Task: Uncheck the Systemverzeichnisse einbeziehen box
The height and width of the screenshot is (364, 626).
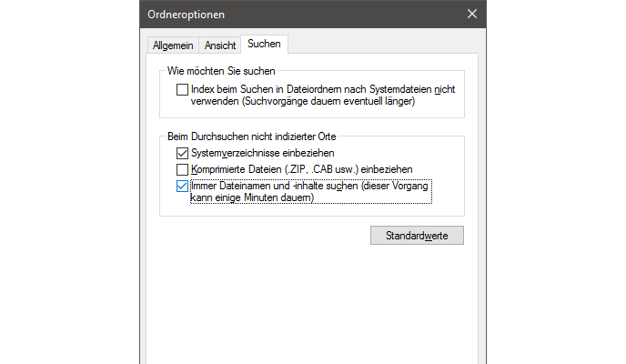Action: click(182, 153)
